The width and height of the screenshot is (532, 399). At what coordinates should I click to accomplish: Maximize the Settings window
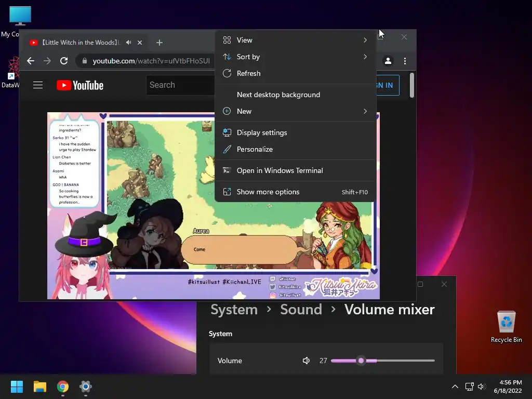tap(420, 284)
